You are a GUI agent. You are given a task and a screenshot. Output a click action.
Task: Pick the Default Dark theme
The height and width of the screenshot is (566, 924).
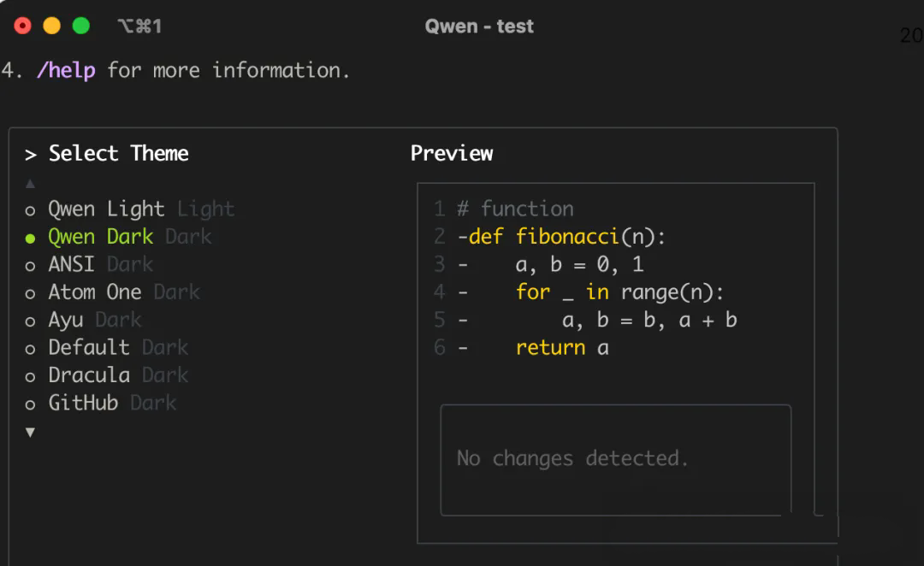(x=107, y=347)
